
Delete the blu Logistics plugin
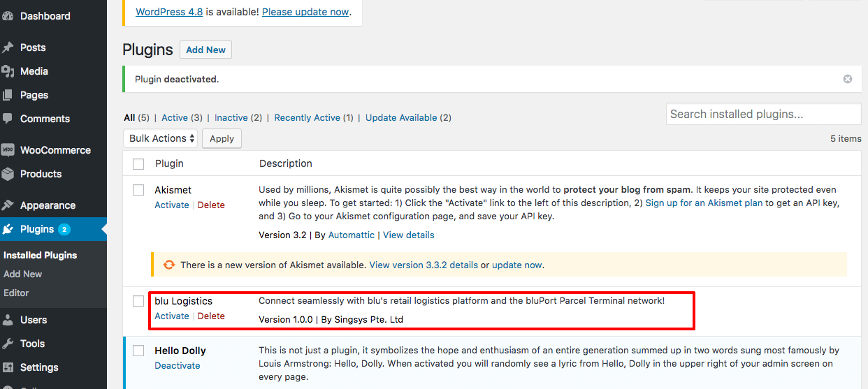[x=211, y=316]
